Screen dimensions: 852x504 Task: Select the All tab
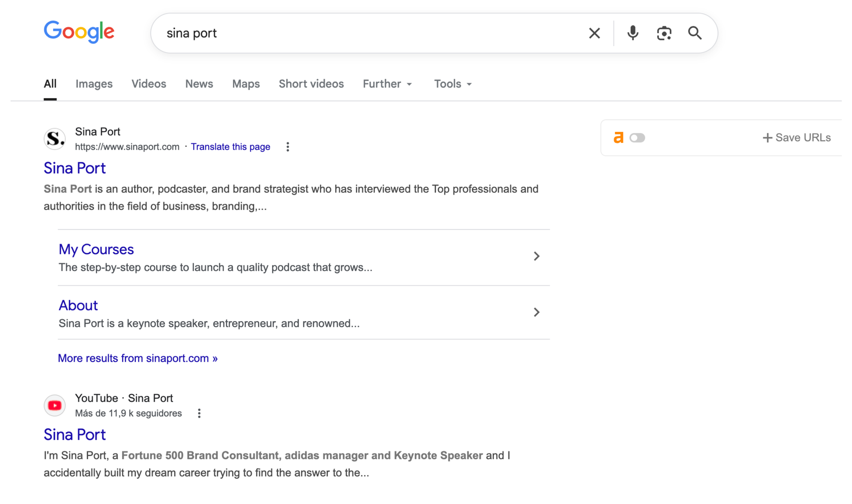pyautogui.click(x=50, y=84)
